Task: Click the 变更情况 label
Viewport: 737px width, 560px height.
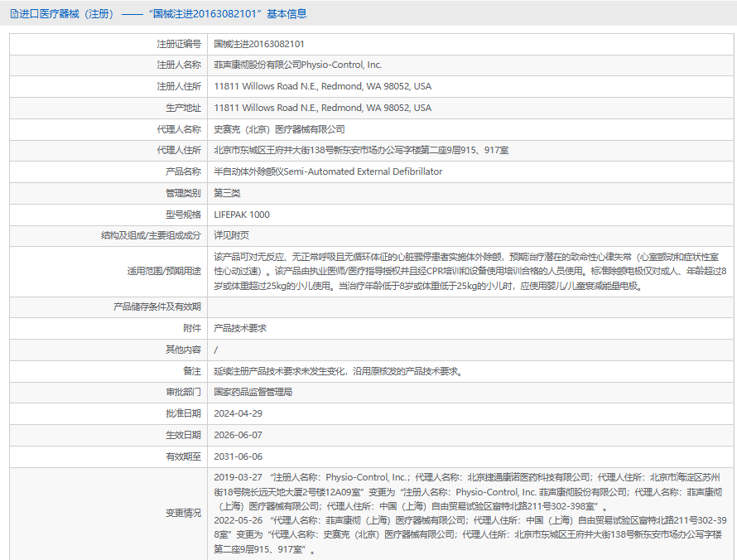Action: (183, 513)
